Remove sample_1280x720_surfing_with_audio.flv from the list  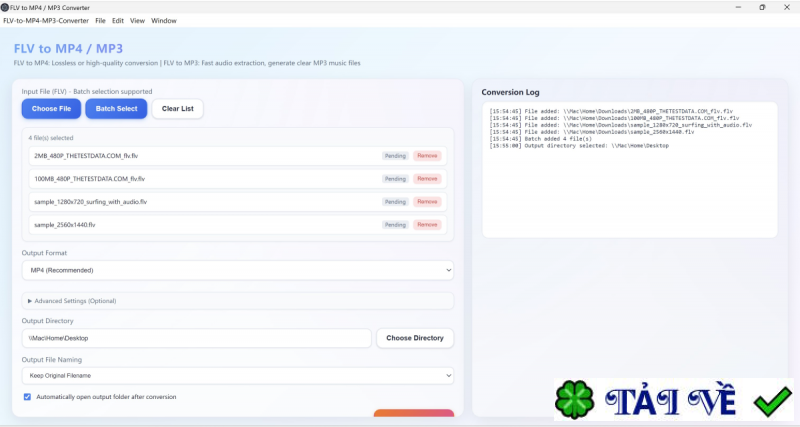click(427, 202)
